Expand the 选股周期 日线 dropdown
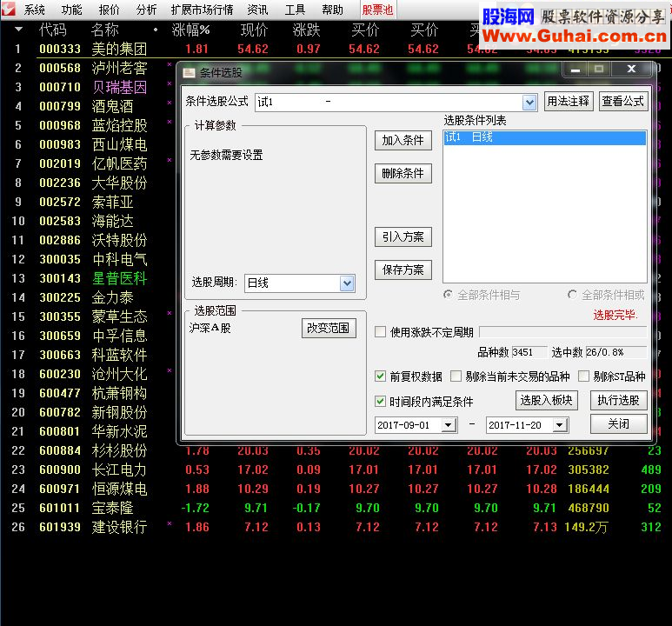 tap(347, 283)
